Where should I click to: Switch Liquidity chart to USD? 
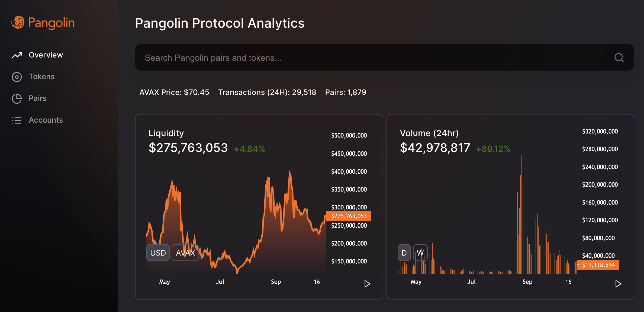pos(158,253)
